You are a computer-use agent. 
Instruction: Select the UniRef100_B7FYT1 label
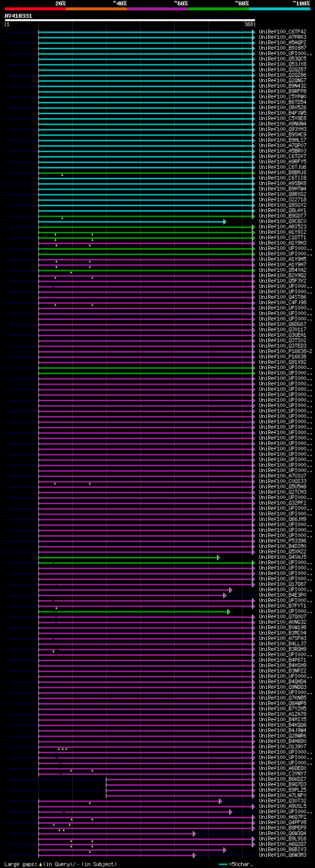283,606
